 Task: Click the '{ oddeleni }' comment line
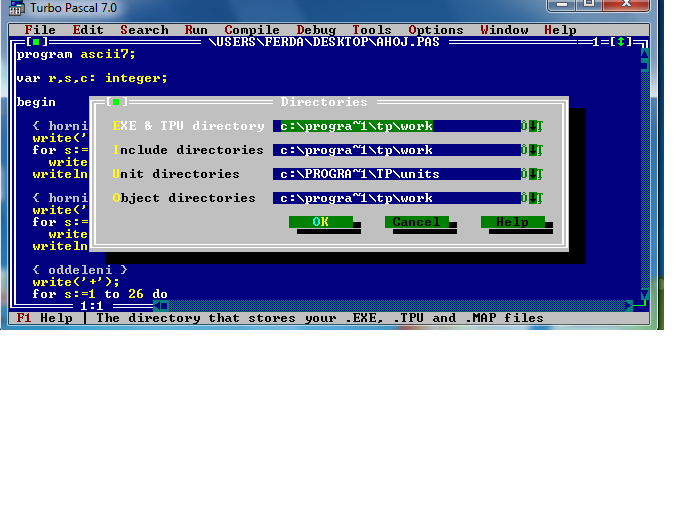tap(80, 270)
